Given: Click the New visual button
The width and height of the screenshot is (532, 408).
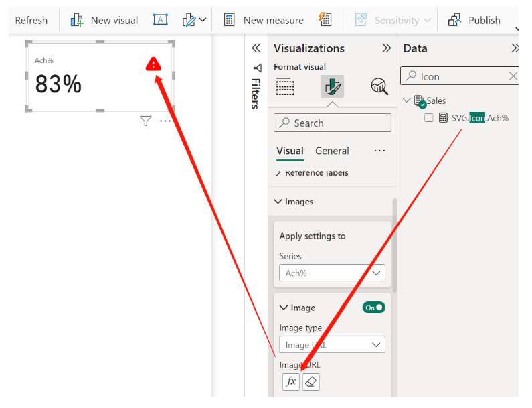Looking at the screenshot, I should [x=104, y=20].
